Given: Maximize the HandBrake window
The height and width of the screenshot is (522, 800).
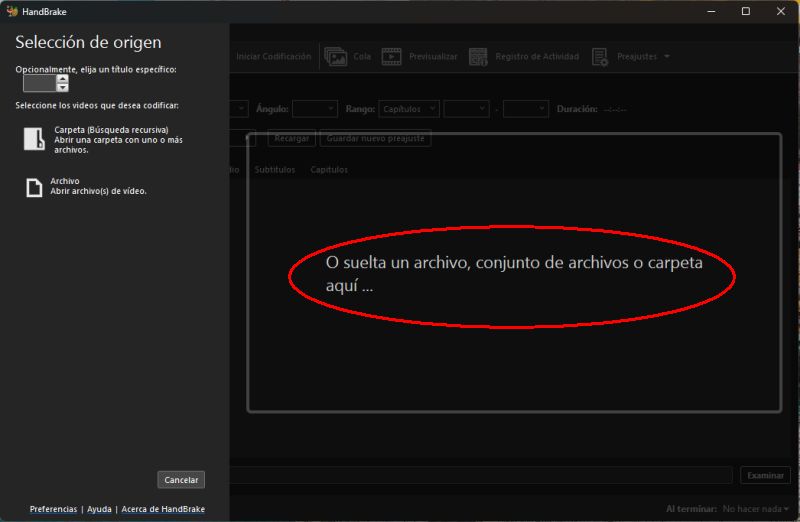Looking at the screenshot, I should pyautogui.click(x=745, y=11).
